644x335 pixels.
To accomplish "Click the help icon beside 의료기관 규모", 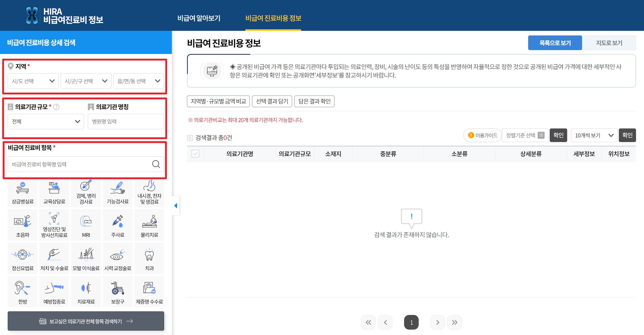I will 56,107.
